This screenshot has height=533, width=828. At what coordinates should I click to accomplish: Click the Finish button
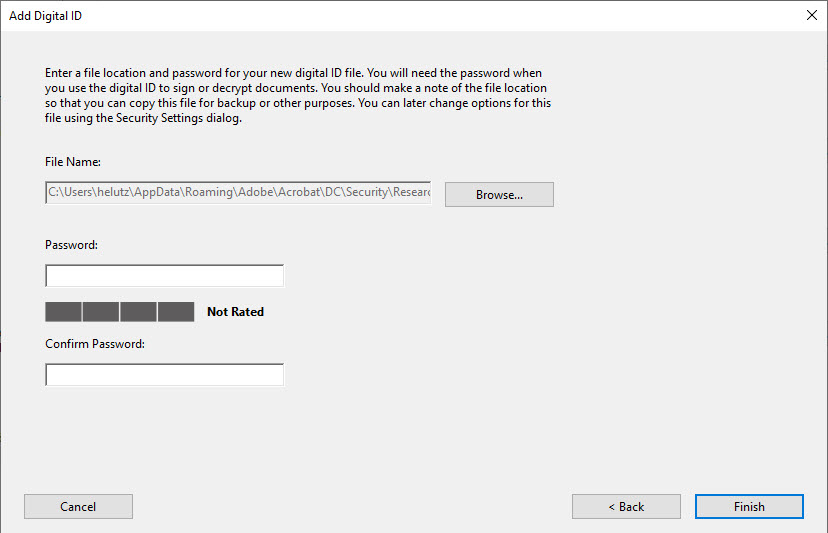pyautogui.click(x=749, y=506)
